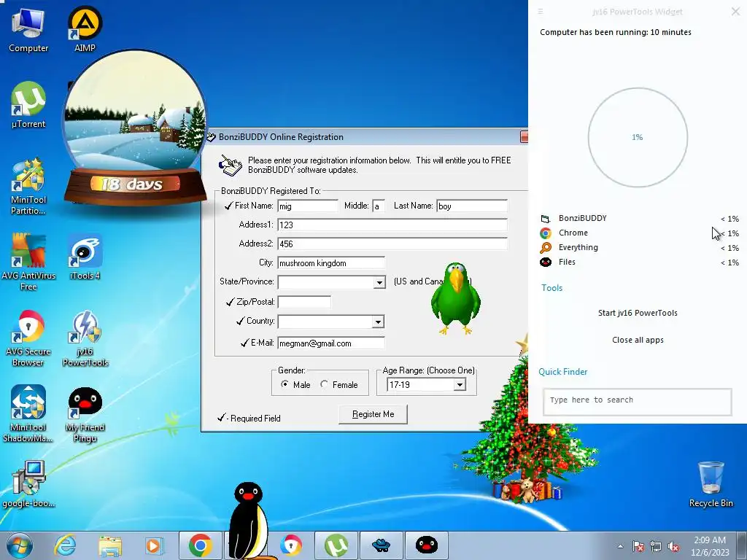This screenshot has width=747, height=560.
Task: Open the Computer desktop icon
Action: tap(28, 31)
